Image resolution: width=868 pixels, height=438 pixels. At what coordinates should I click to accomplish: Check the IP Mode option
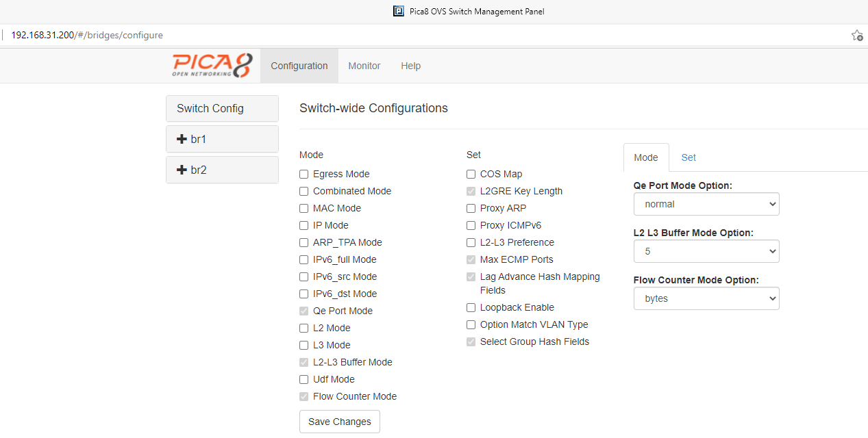point(304,226)
